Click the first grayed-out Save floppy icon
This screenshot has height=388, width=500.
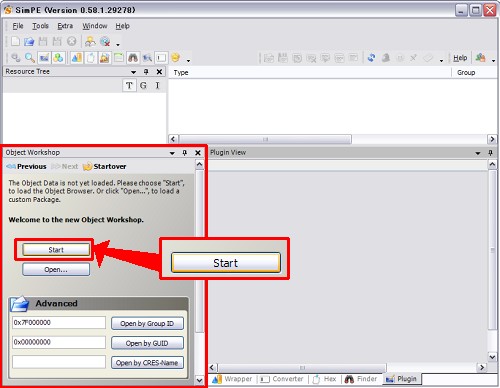(43, 41)
